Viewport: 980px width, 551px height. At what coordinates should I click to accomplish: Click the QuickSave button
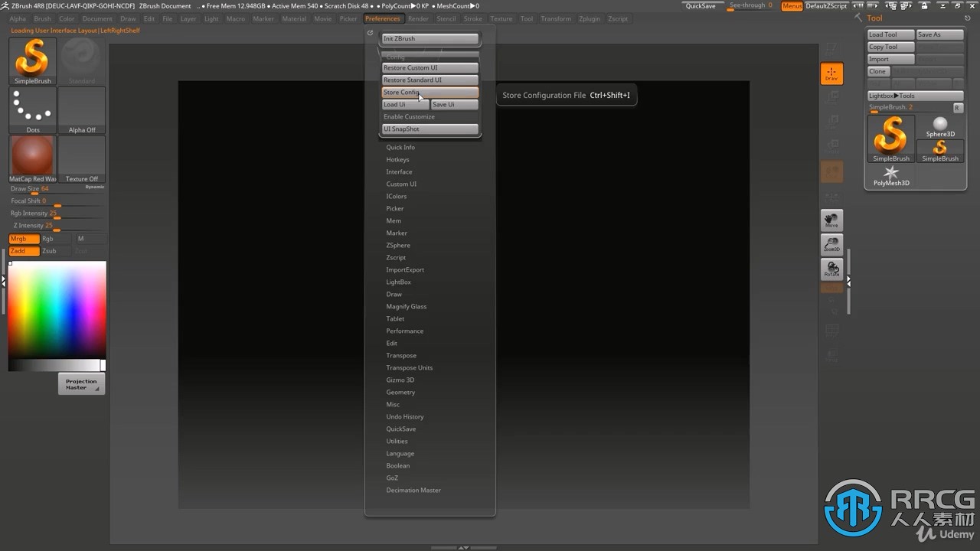click(701, 6)
